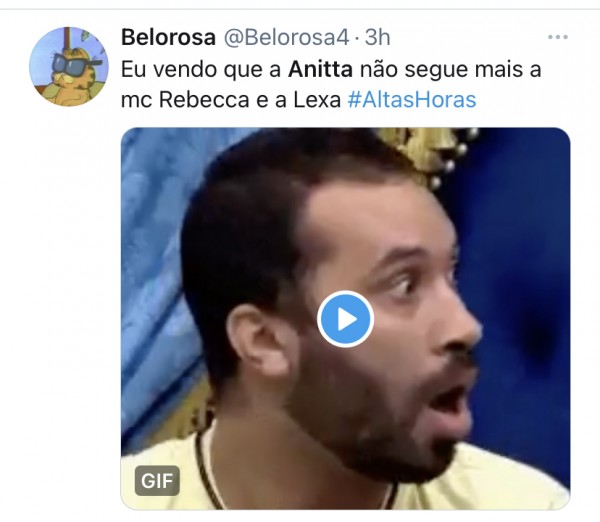
Task: Open Belorosa's Garfield profile avatar
Action: click(x=69, y=67)
